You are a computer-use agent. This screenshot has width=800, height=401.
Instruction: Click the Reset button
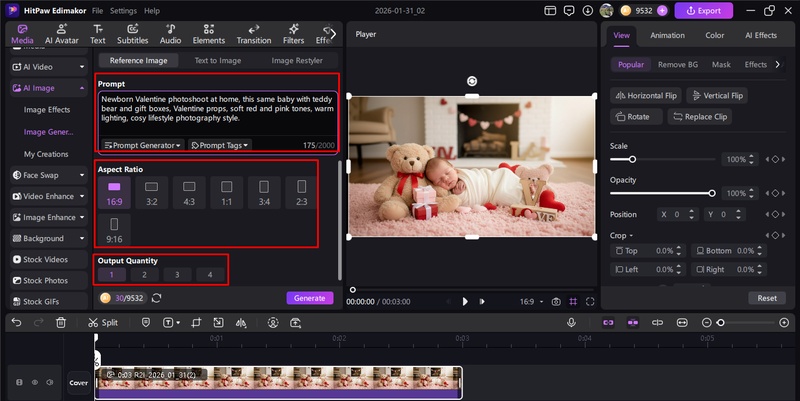click(767, 298)
